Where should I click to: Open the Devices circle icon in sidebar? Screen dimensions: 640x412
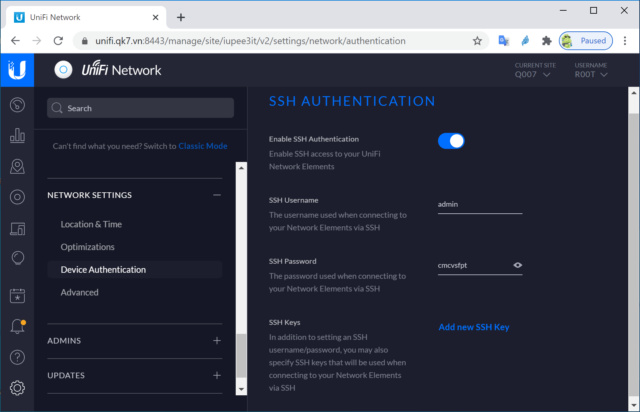click(17, 197)
